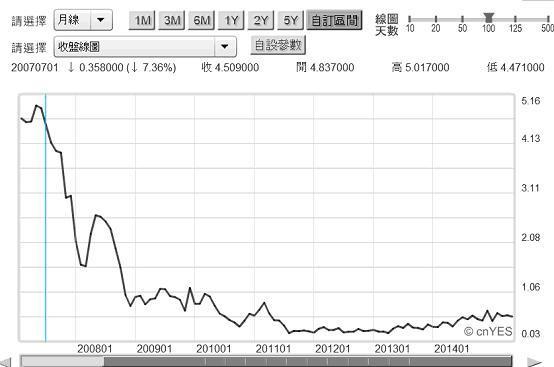Set chart days slider to 125

pyautogui.click(x=515, y=20)
